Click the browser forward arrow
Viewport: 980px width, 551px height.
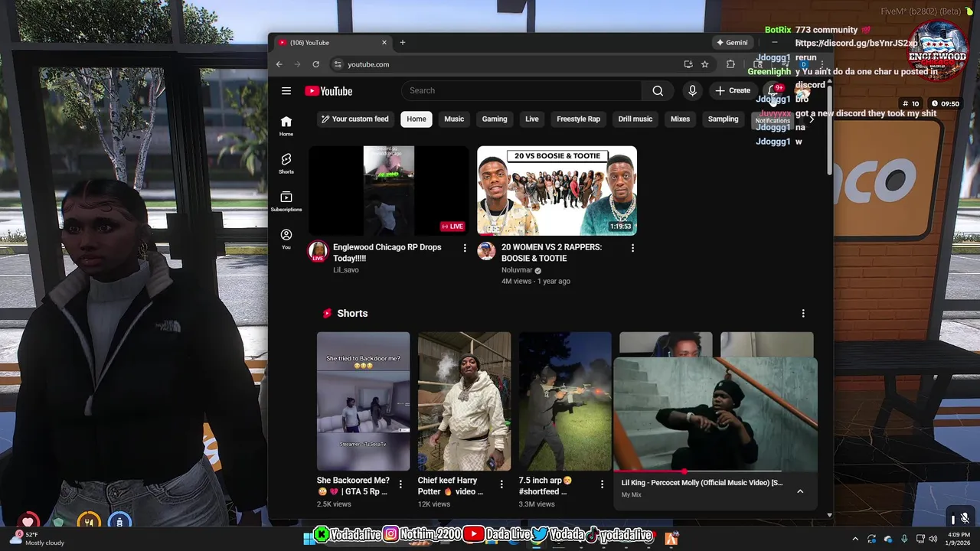point(298,64)
